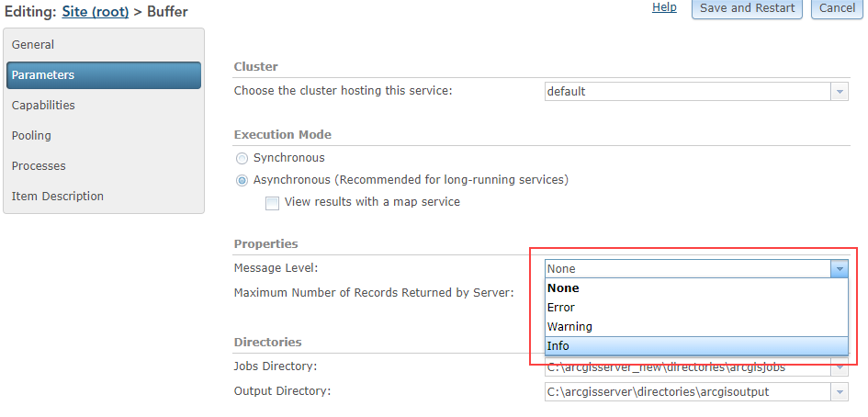The height and width of the screenshot is (417, 868).
Task: Select the Synchronous execution mode
Action: pyautogui.click(x=242, y=158)
